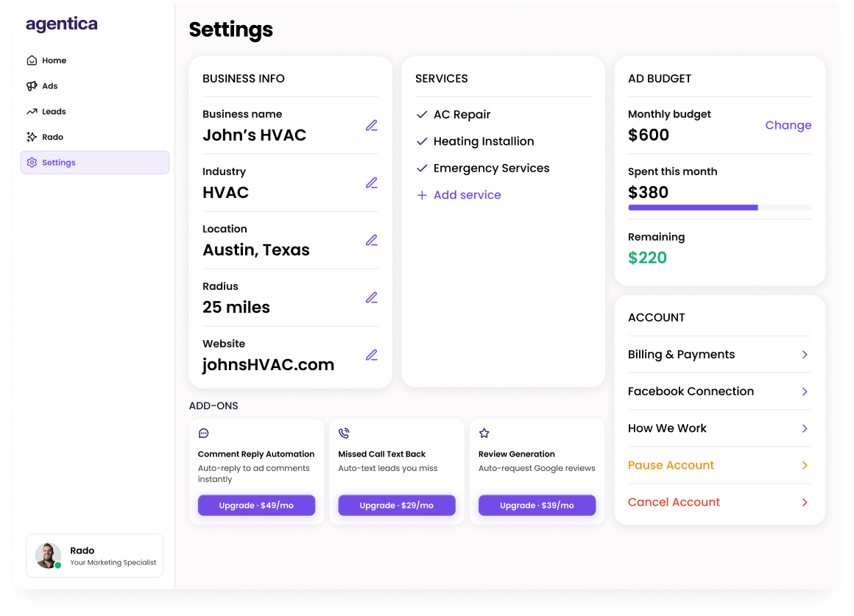The width and height of the screenshot is (854, 616).
Task: Open Facebook Connection via its chevron
Action: (805, 392)
